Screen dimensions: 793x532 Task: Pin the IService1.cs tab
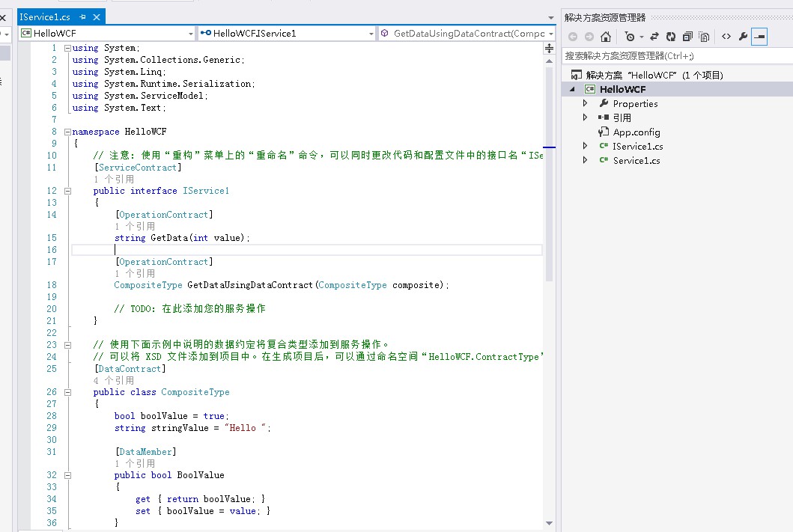[x=82, y=17]
